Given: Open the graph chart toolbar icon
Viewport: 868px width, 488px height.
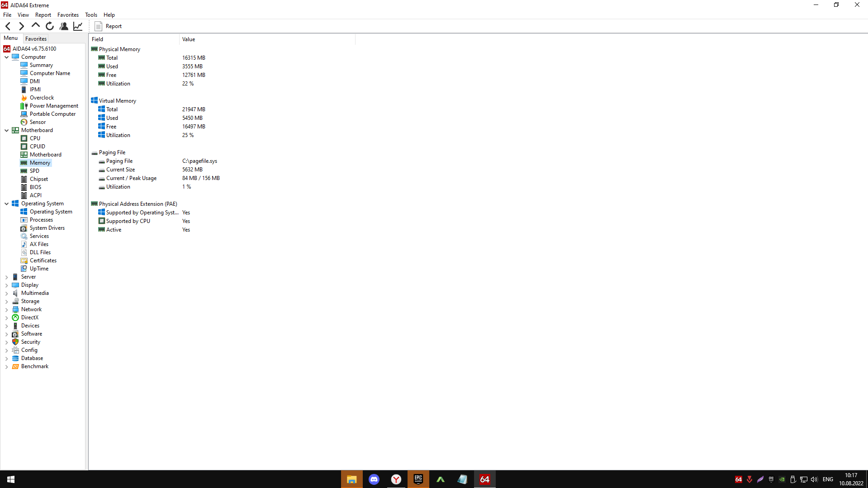Looking at the screenshot, I should [78, 26].
